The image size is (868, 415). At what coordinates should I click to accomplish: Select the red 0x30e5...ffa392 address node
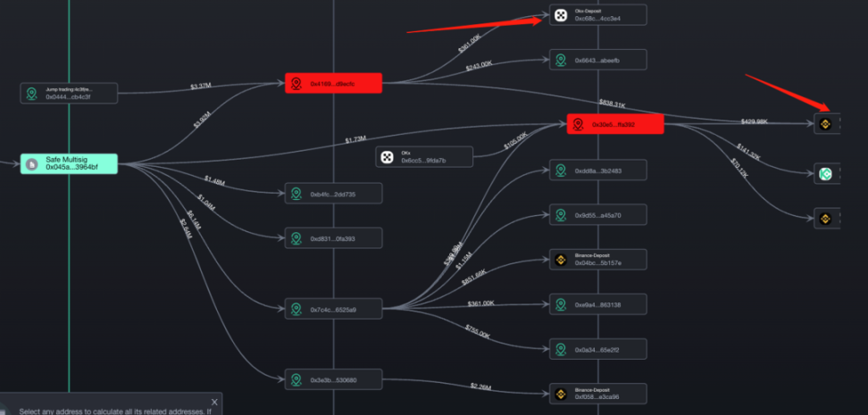click(615, 125)
